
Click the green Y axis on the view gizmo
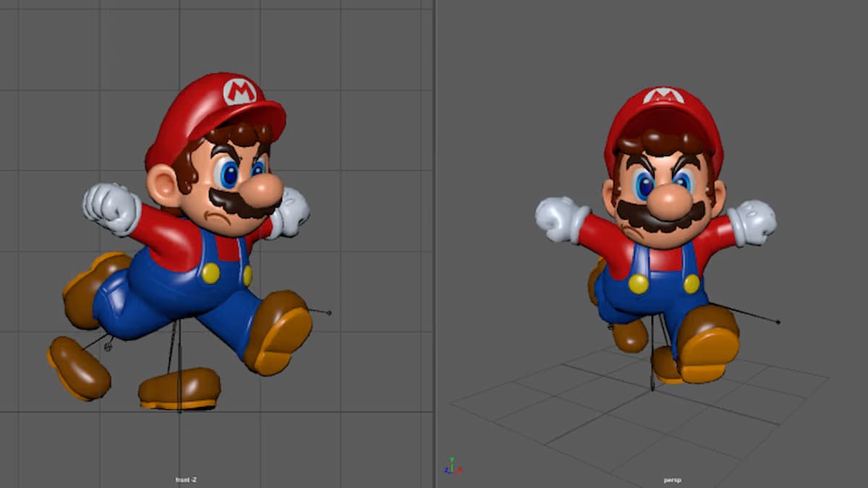[452, 459]
